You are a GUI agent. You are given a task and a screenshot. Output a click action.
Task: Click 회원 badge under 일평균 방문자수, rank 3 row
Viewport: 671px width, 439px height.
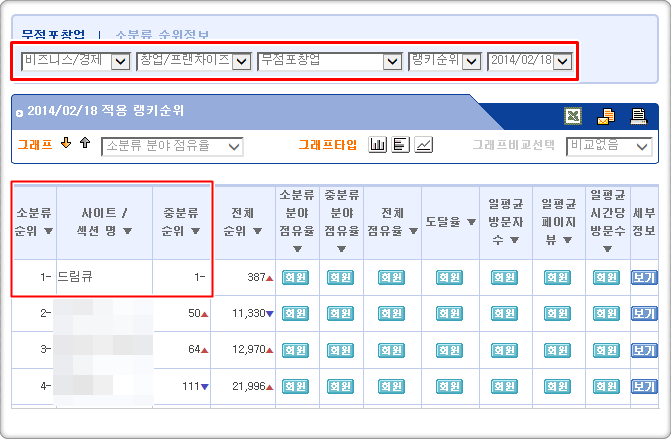505,350
